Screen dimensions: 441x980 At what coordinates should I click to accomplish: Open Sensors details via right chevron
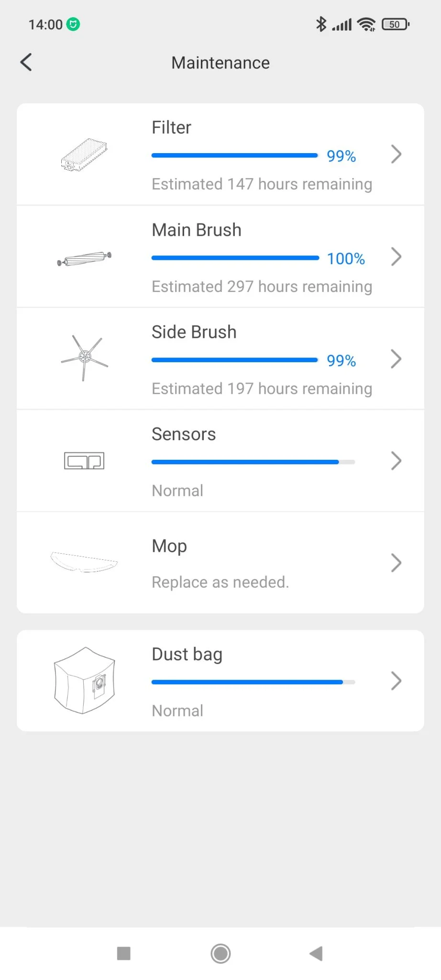click(396, 461)
